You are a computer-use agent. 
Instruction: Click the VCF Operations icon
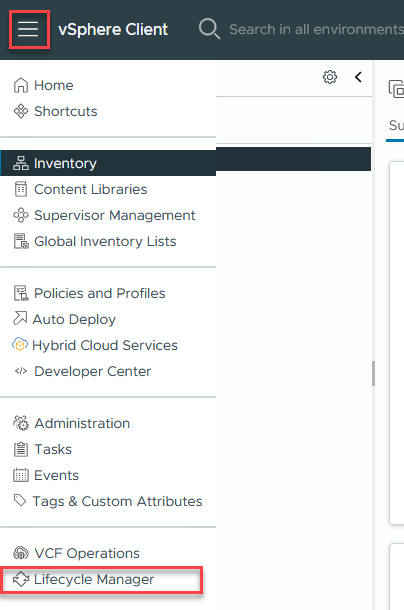(21, 553)
